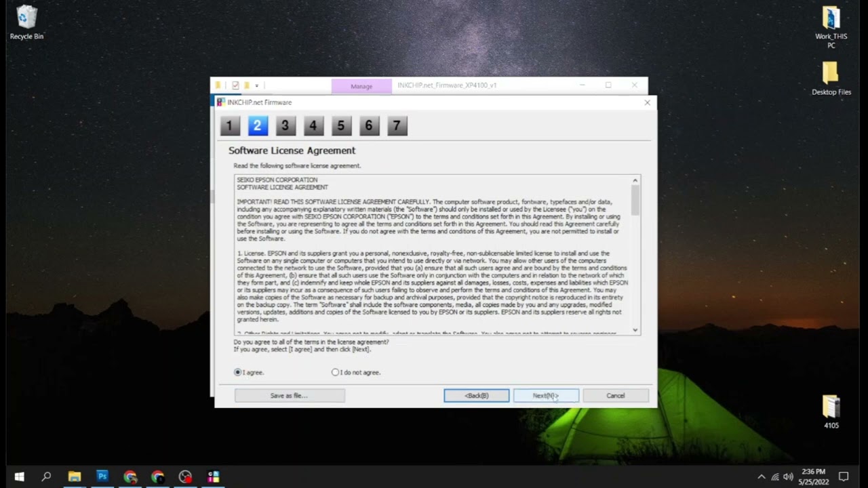The width and height of the screenshot is (868, 488).
Task: Open the notification center icon
Action: pyautogui.click(x=844, y=476)
